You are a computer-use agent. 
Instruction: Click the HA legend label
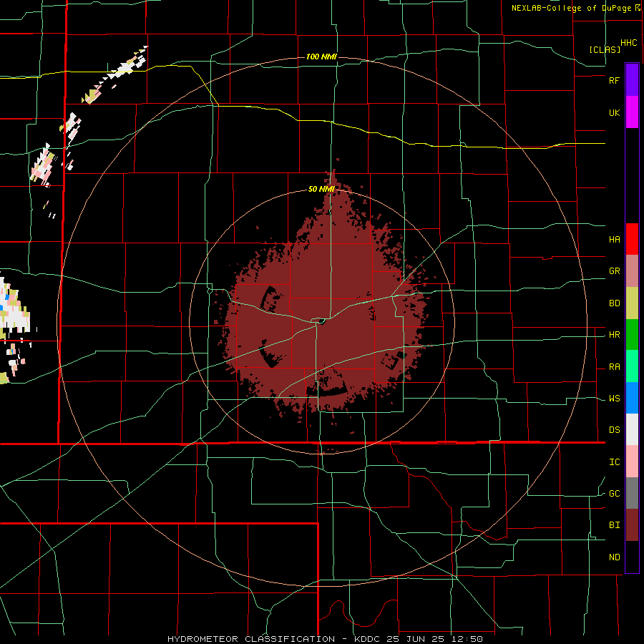[x=614, y=240]
